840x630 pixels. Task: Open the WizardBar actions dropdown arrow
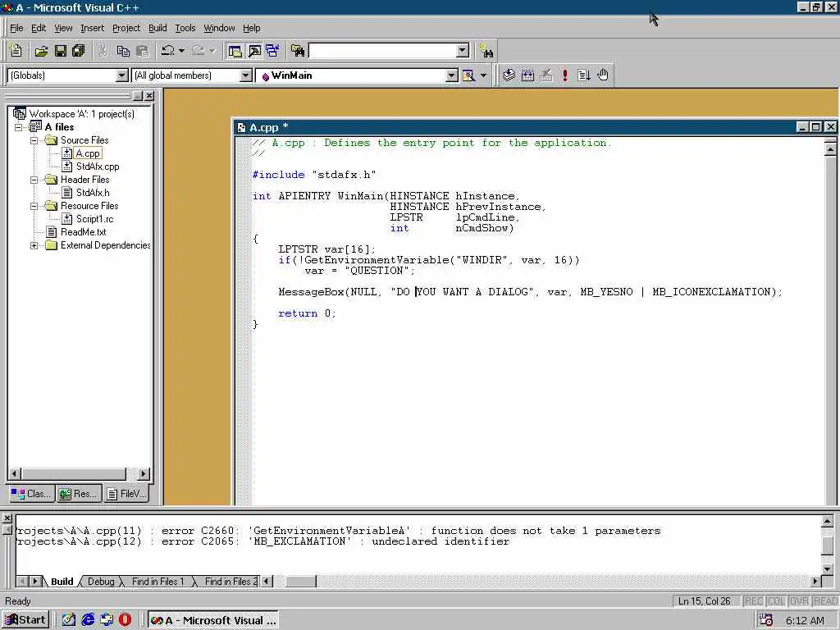click(x=483, y=75)
